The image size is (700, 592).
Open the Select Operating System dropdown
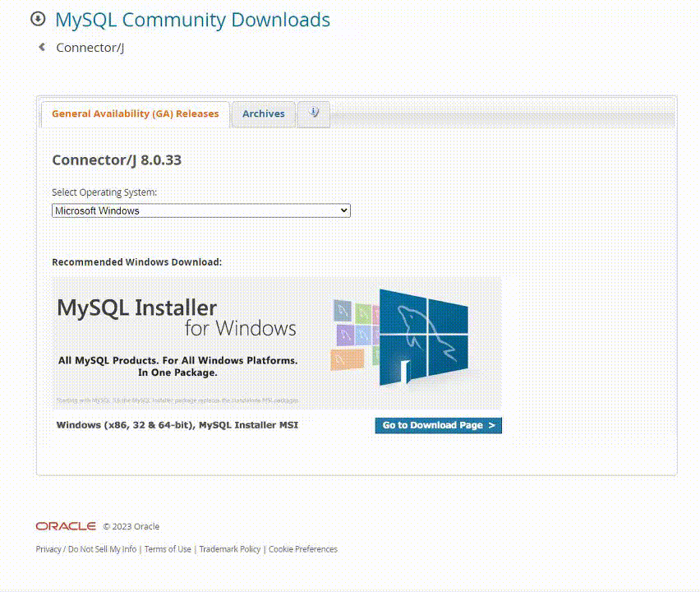[201, 210]
